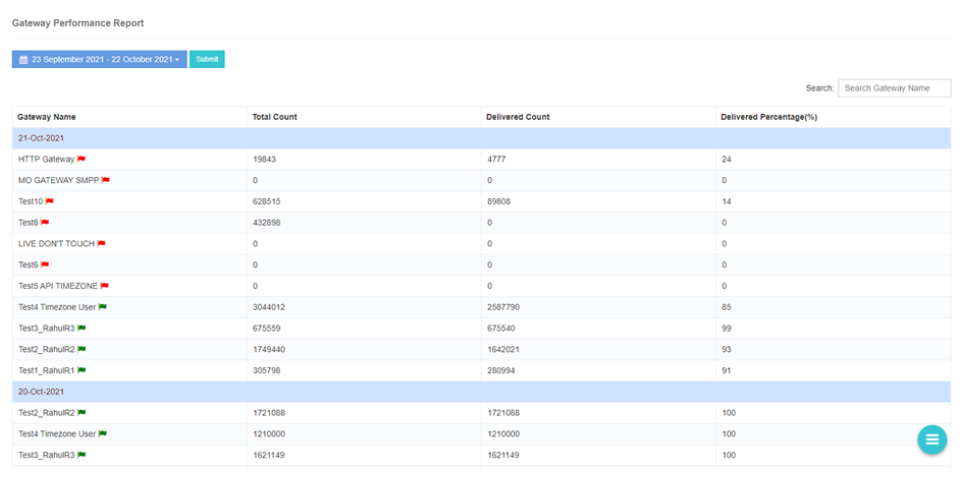Click the red flag beside Test8

point(45,222)
